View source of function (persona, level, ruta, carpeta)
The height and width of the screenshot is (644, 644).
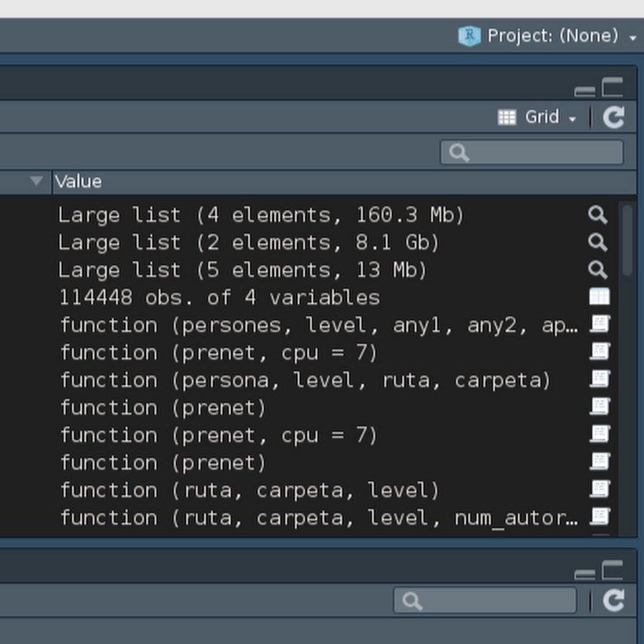point(599,380)
